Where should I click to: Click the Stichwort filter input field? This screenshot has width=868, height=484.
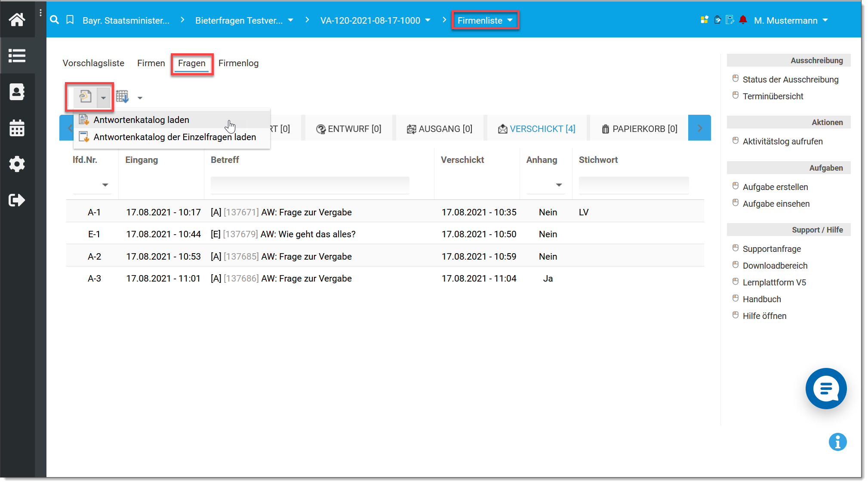(634, 185)
